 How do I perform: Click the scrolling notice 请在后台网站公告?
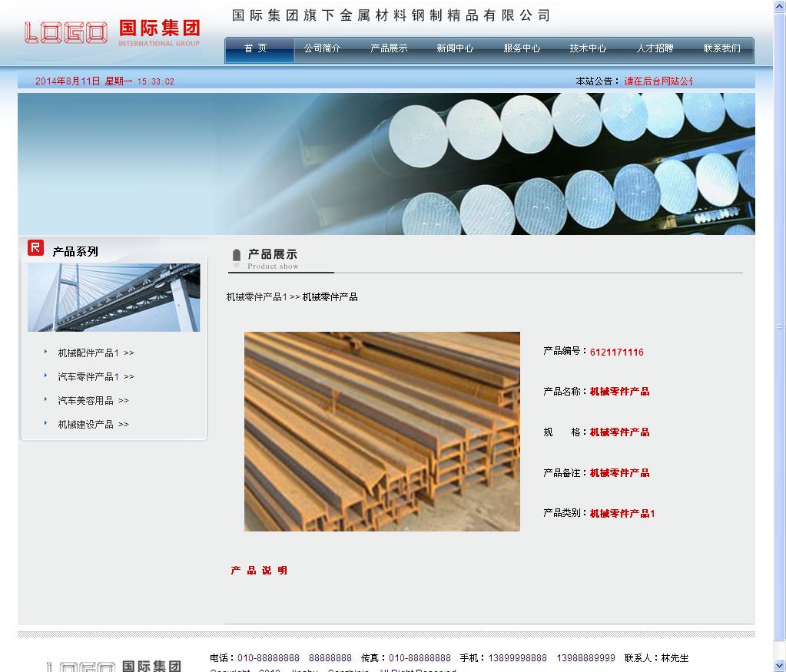click(x=658, y=81)
